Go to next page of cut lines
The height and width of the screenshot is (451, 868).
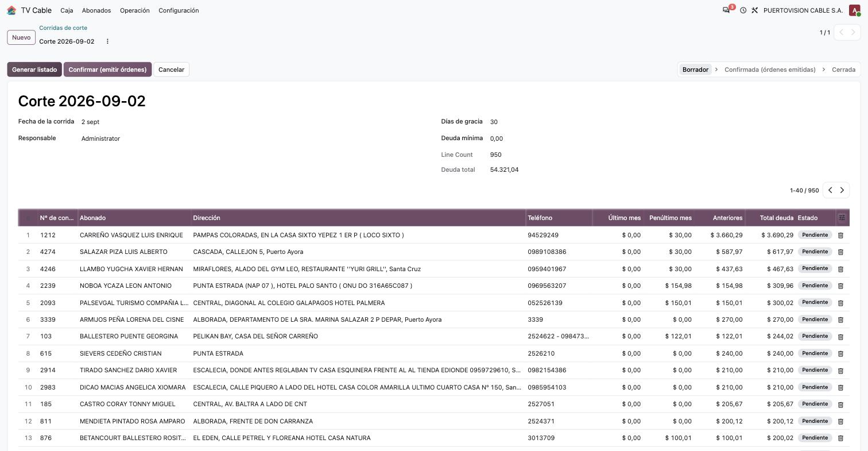point(842,190)
